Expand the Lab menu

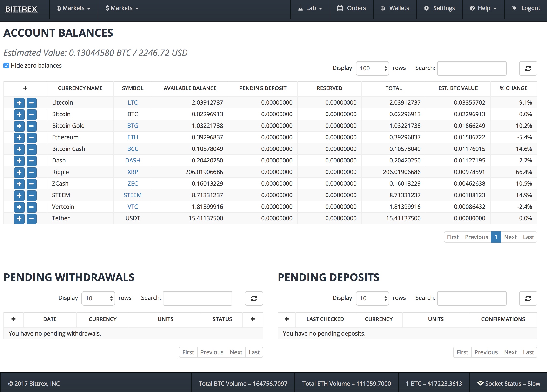310,8
